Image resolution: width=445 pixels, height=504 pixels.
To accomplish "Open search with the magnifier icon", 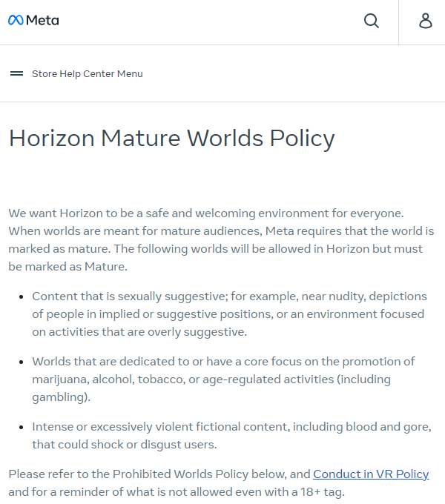I will coord(372,21).
